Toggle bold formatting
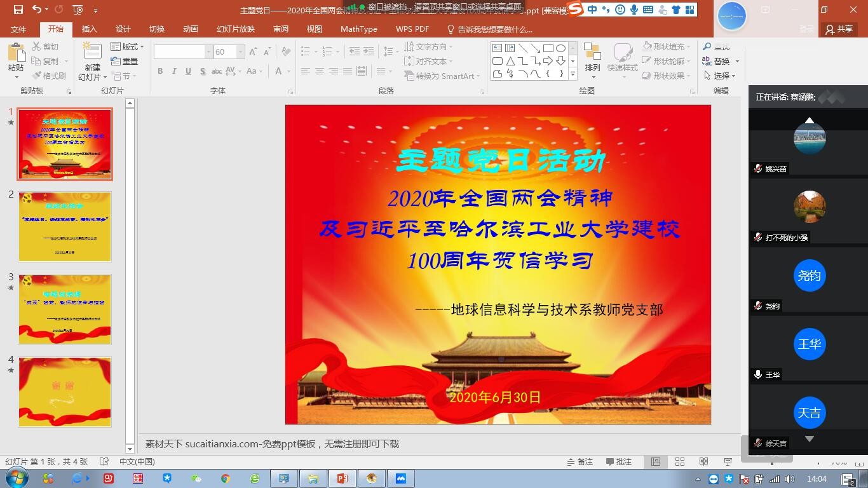The width and height of the screenshot is (868, 488). click(160, 71)
